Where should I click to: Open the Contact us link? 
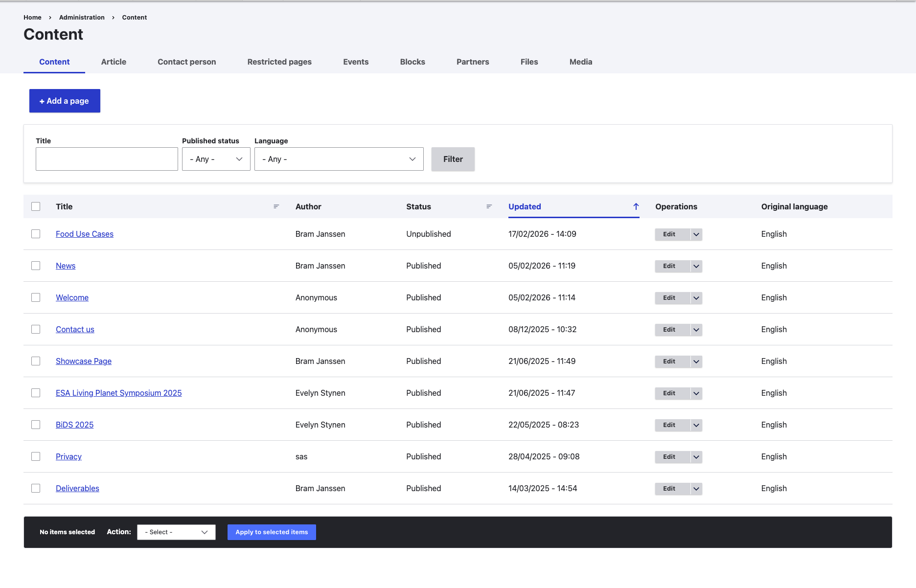tap(75, 329)
